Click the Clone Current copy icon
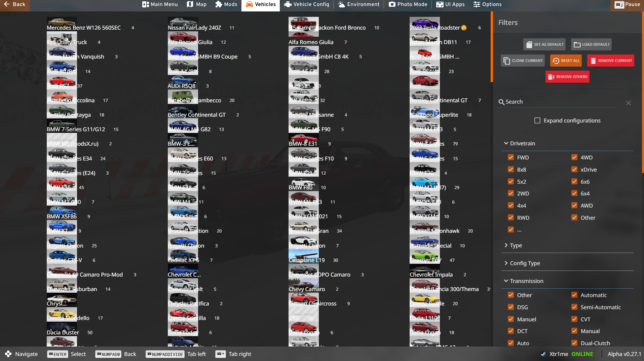This screenshot has width=644, height=361. [x=506, y=61]
